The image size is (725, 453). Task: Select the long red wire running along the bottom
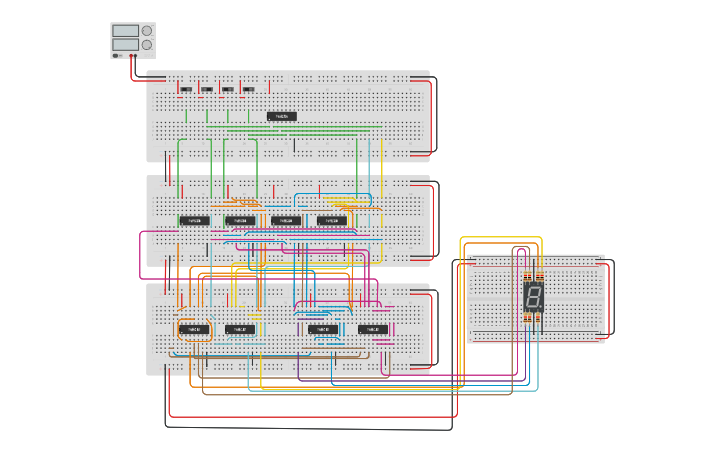pyautogui.click(x=313, y=417)
